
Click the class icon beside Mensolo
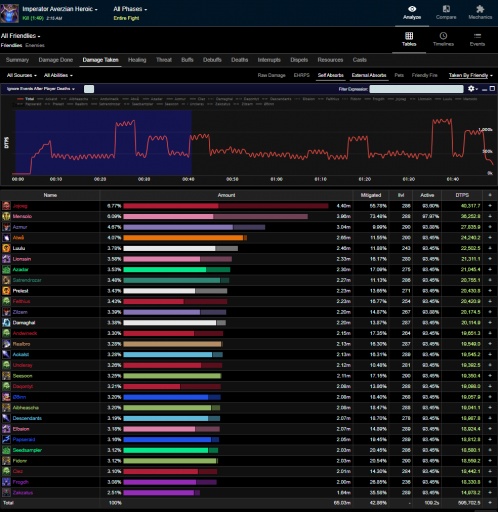(6, 216)
